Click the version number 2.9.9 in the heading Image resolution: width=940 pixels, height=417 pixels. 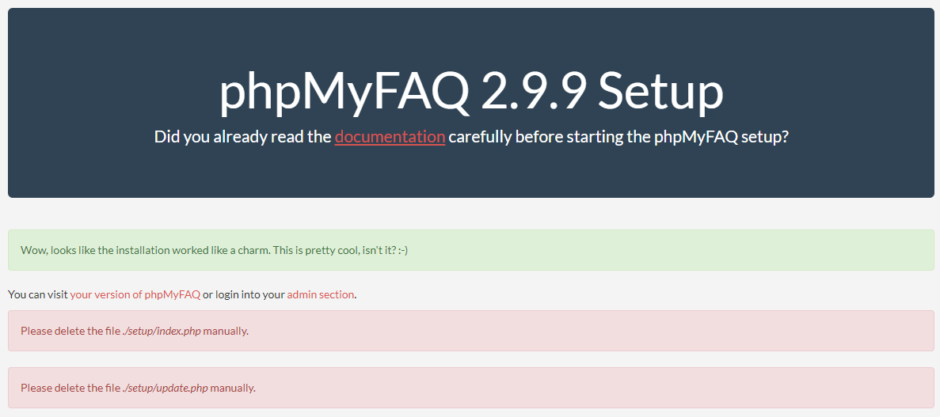click(x=533, y=92)
